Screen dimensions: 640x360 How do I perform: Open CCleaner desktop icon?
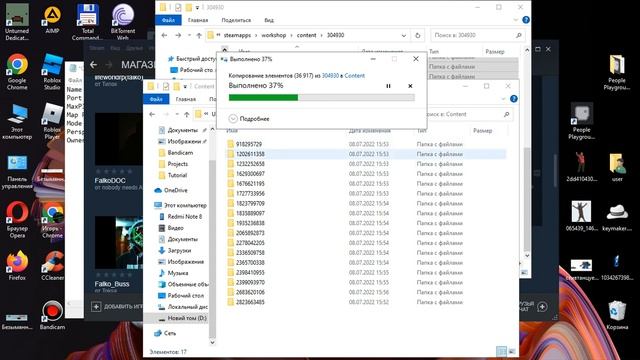53,265
